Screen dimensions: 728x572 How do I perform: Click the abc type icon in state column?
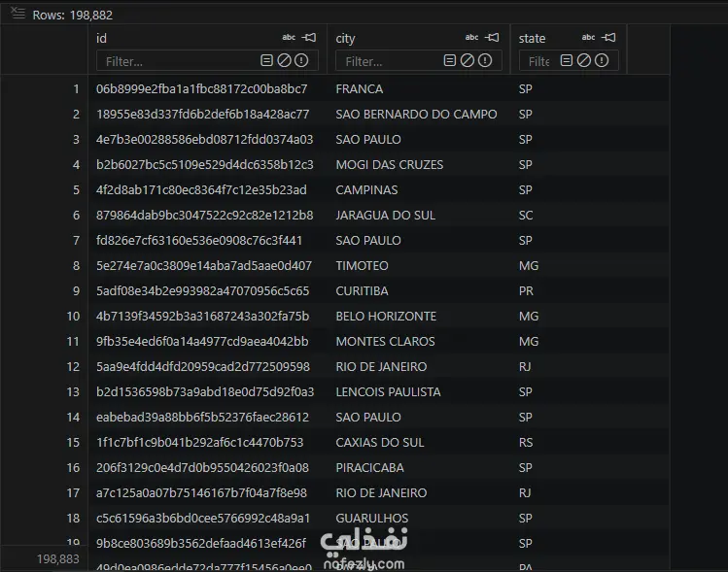coord(588,37)
